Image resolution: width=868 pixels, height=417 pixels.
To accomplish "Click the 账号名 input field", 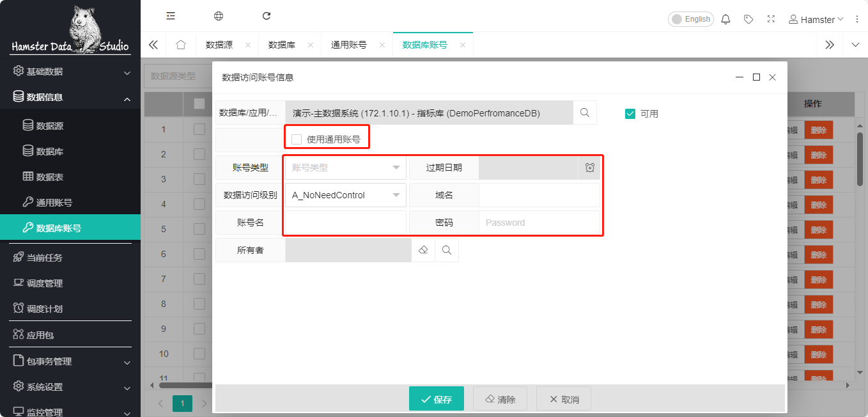I will point(346,223).
